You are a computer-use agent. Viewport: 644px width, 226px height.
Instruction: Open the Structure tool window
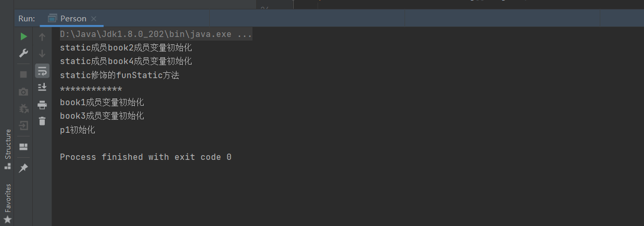point(7,149)
